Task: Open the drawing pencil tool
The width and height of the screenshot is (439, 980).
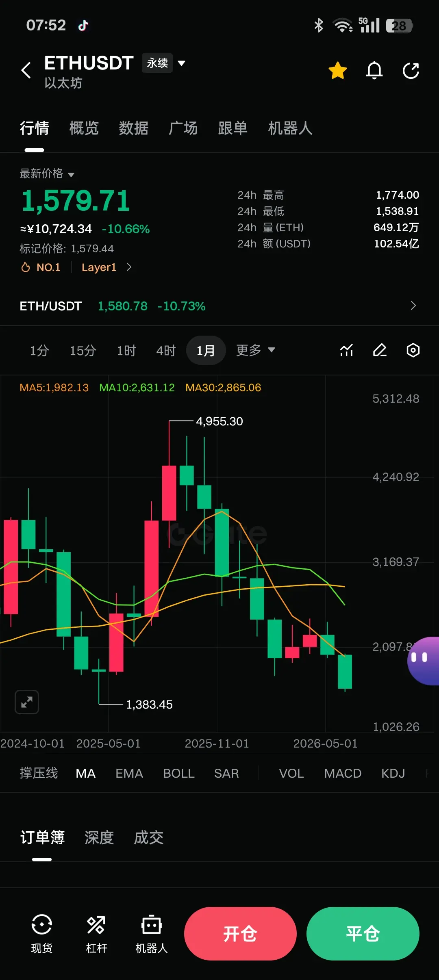Action: point(380,350)
